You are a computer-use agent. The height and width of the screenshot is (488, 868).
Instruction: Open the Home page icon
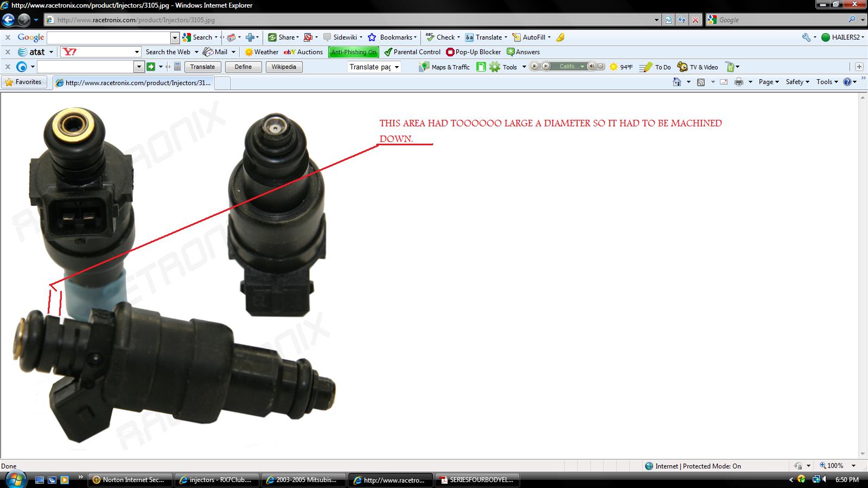[x=677, y=82]
